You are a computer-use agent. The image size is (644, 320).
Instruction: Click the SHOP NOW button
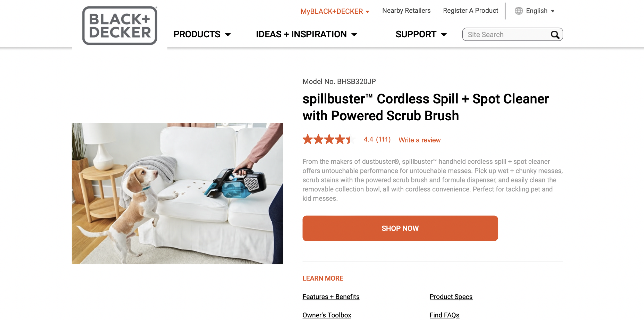[400, 228]
